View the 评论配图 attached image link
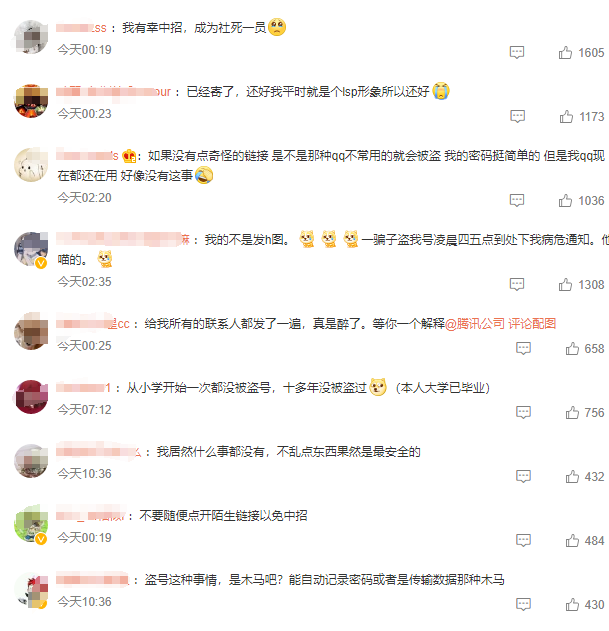This screenshot has width=609, height=631. pyautogui.click(x=532, y=324)
